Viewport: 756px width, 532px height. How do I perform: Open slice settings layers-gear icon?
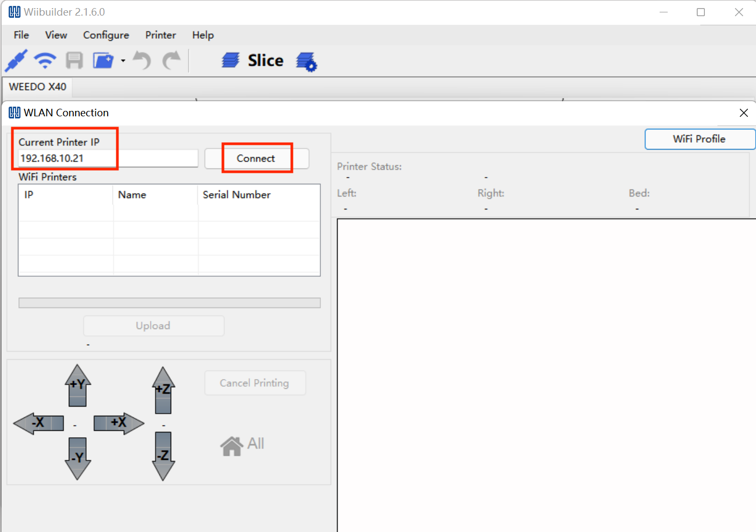click(306, 61)
